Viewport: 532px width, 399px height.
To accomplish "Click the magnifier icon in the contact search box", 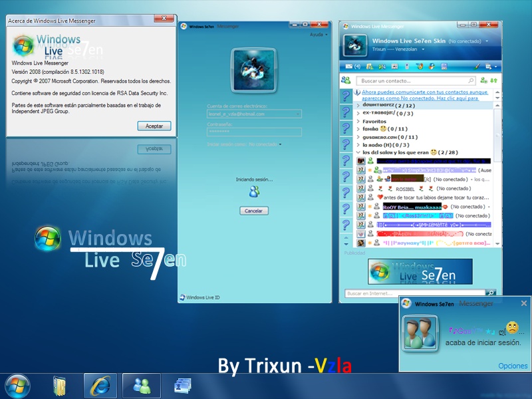I will [x=471, y=80].
